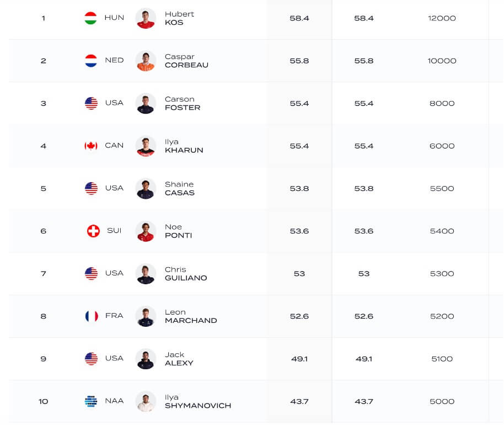Click the Leon Marchand name link
Viewport: 504px width, 425px height.
(x=190, y=316)
